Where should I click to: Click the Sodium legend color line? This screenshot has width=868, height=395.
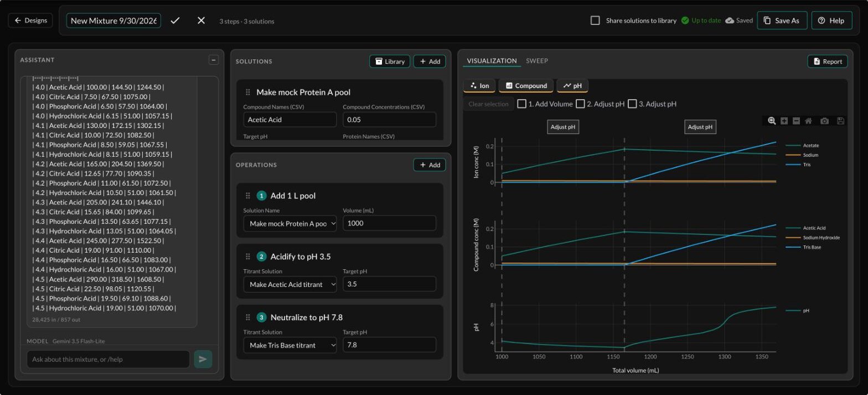pos(793,155)
